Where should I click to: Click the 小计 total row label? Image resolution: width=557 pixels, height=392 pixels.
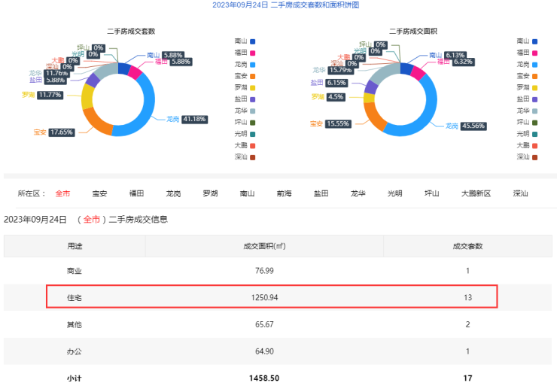coord(75,378)
